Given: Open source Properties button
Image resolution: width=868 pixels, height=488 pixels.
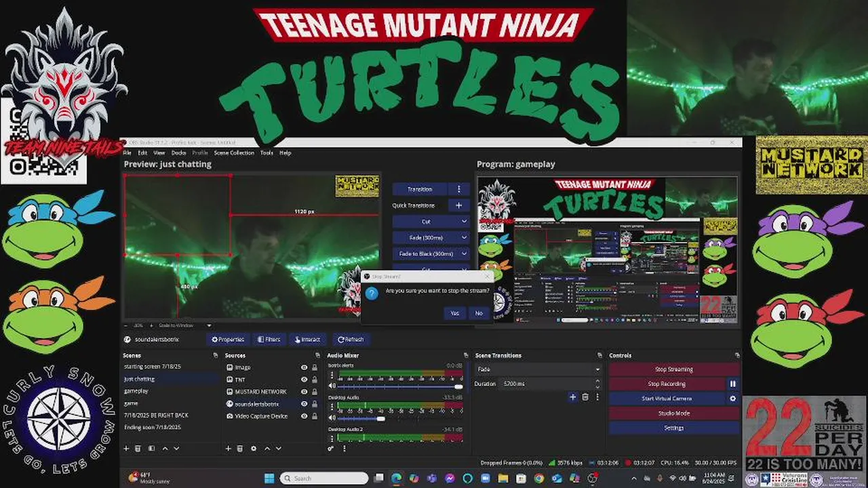Looking at the screenshot, I should click(x=228, y=340).
